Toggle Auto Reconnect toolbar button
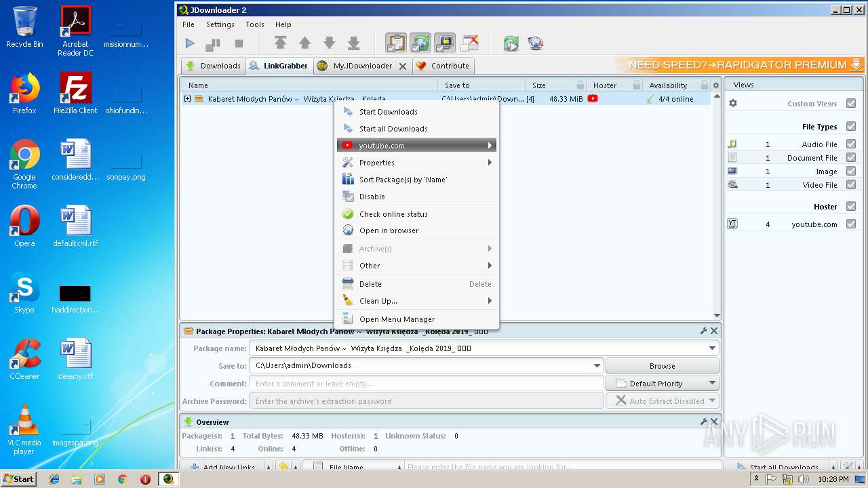Viewport: 868px width, 488px height. 420,43
